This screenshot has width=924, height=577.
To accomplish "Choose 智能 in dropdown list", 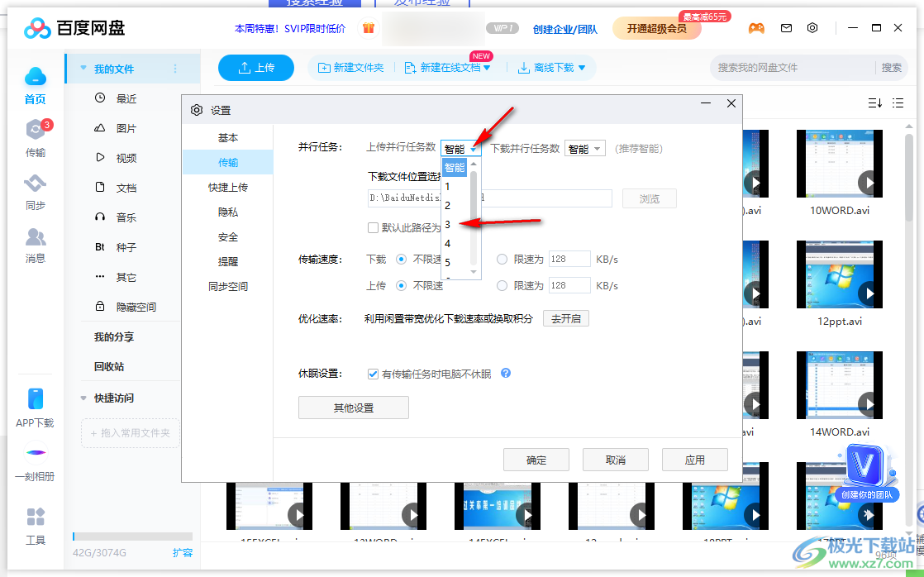I will click(455, 167).
